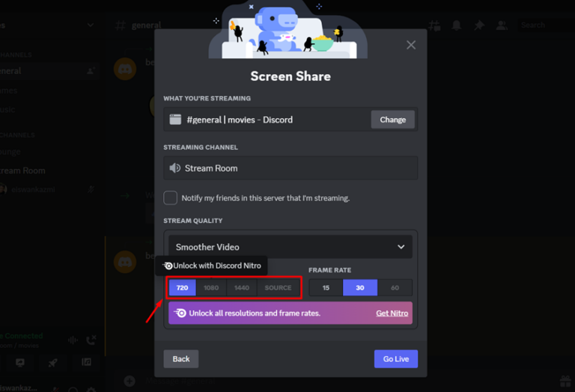Select 1440 resolution option

[242, 287]
